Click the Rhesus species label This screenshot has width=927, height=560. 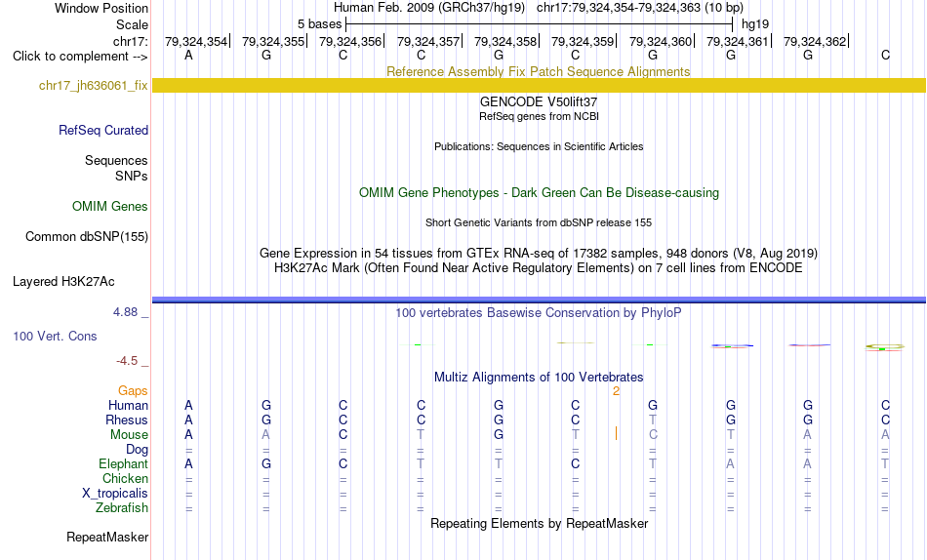[127, 420]
